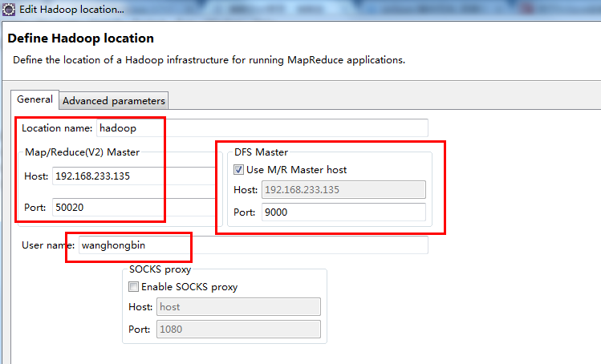Click the SOCKS proxy group label
This screenshot has width=601, height=364.
tap(160, 270)
